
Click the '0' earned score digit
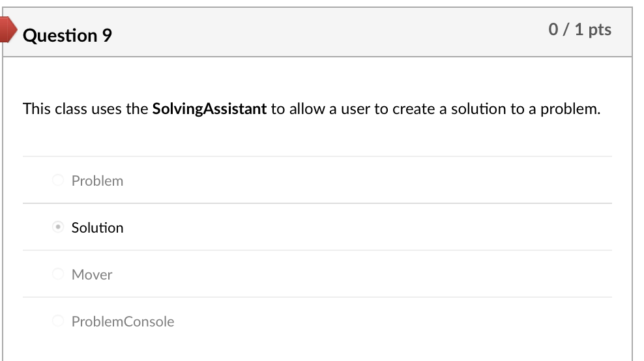click(553, 29)
